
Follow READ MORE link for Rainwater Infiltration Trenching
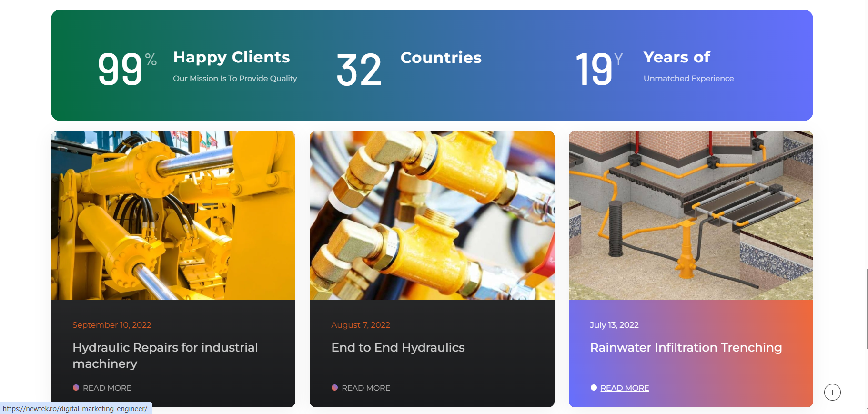[x=625, y=388]
